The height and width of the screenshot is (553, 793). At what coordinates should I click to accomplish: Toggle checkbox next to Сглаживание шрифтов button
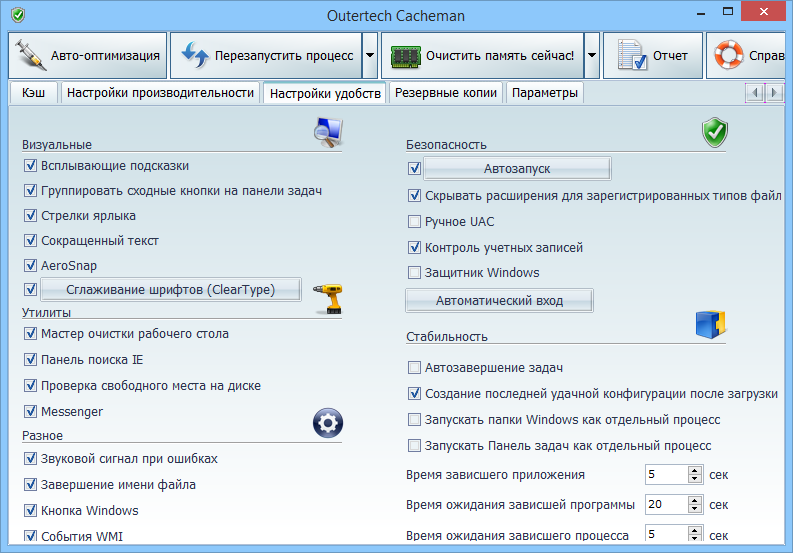[x=30, y=289]
